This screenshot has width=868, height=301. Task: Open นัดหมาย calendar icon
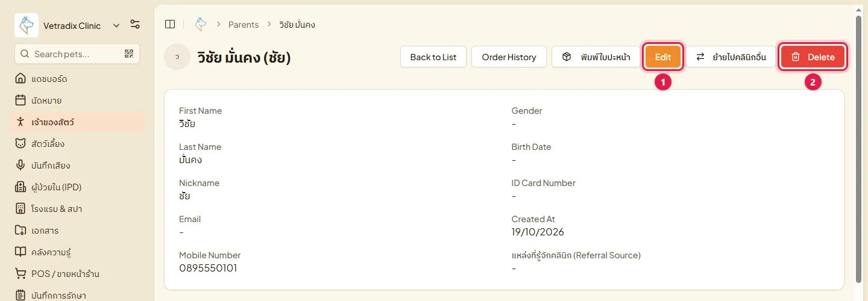click(20, 101)
